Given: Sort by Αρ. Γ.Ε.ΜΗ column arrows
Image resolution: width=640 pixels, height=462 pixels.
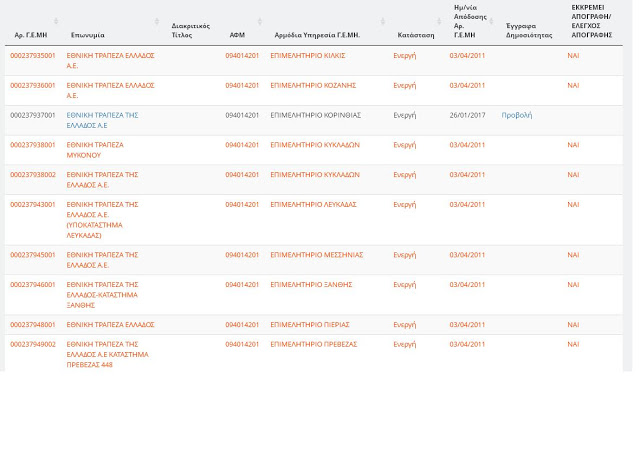Looking at the screenshot, I should [56, 21].
